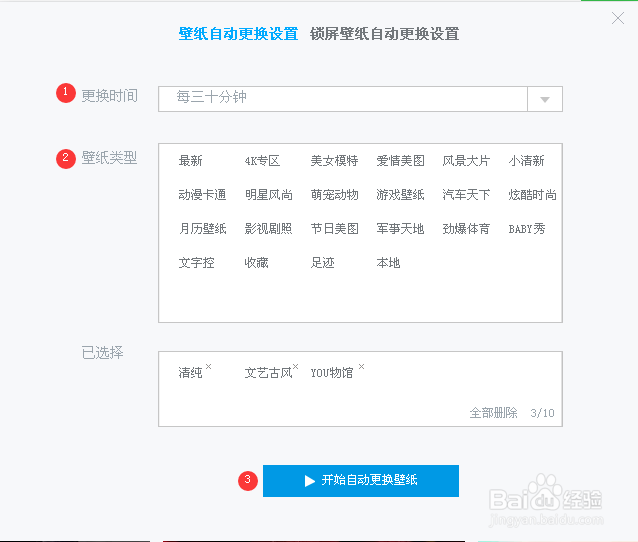Pick the 炫酷时尚 category
Screen dimensions: 638x542
tap(532, 195)
